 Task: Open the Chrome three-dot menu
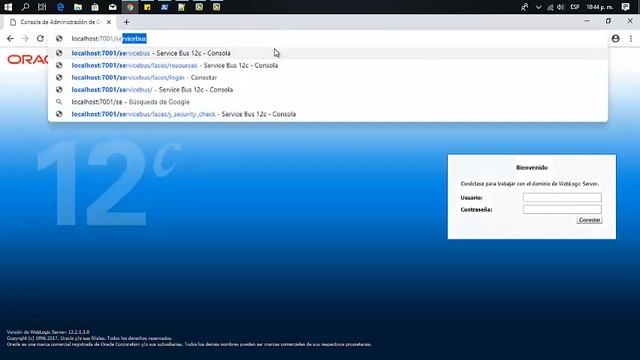coord(631,38)
